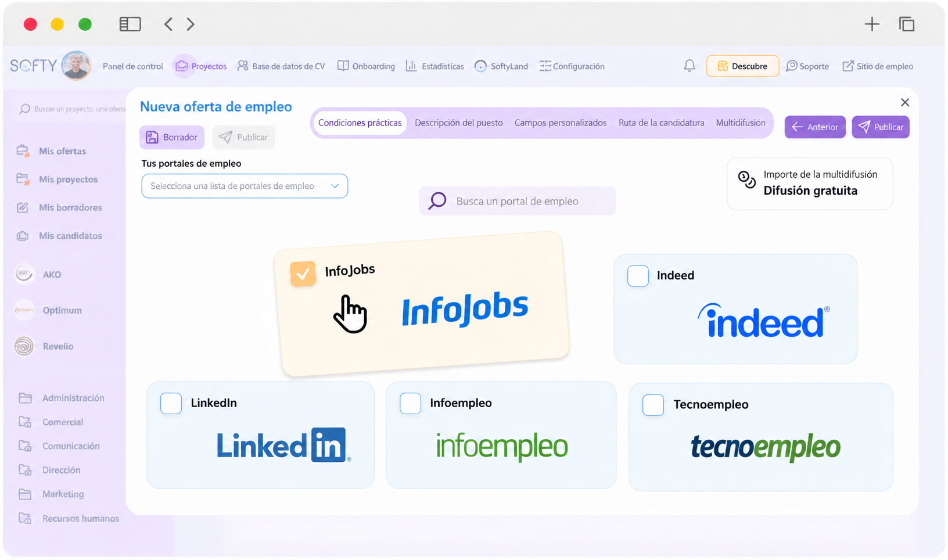This screenshot has height=560, width=948.
Task: Switch to Condiciones prácticas tab
Action: (360, 123)
